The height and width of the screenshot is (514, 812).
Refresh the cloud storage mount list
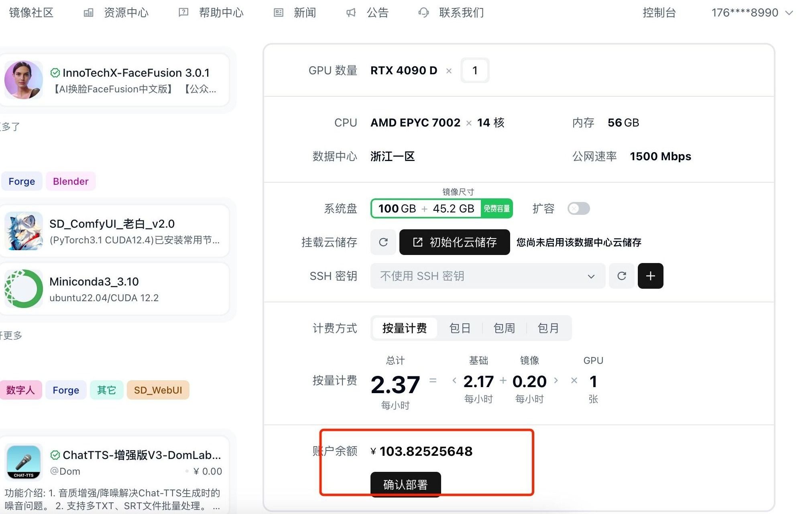pos(383,242)
